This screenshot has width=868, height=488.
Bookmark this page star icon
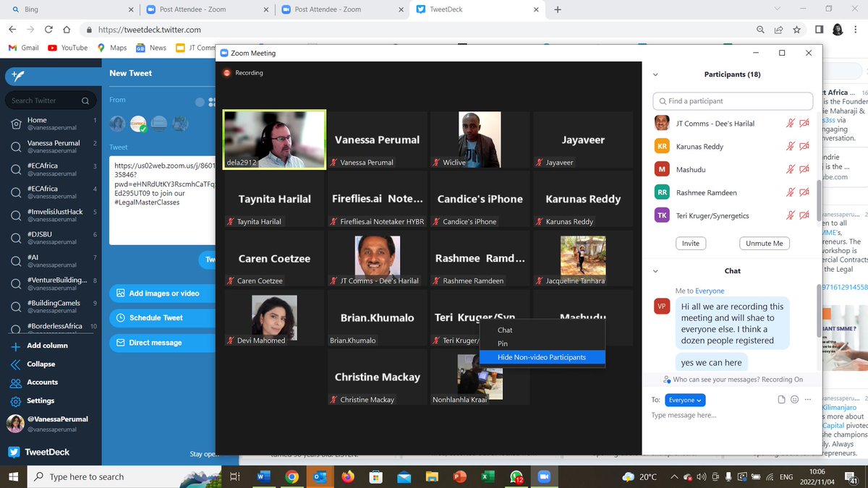(x=796, y=30)
